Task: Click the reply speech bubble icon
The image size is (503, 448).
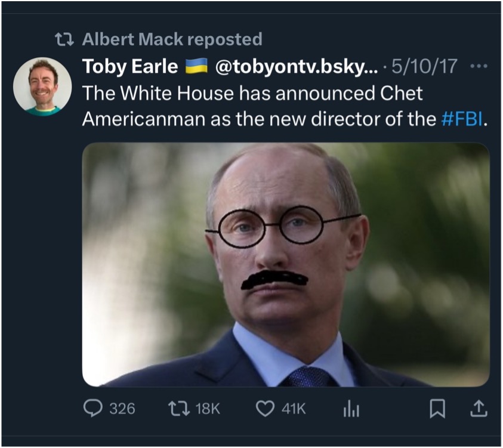Action: 94,408
